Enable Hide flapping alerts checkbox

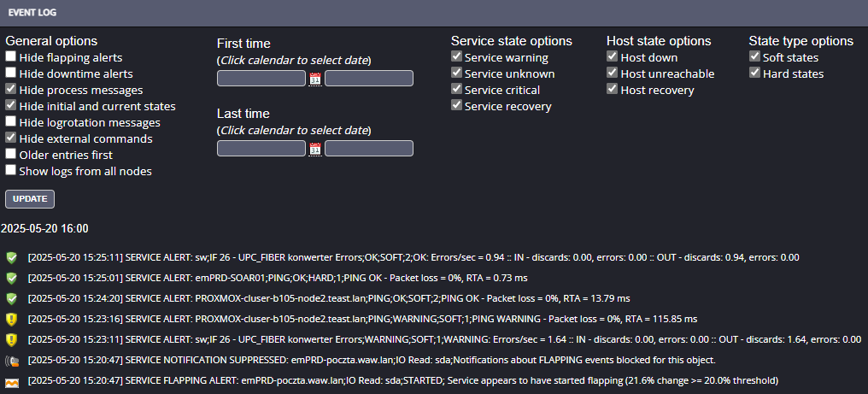coord(11,57)
